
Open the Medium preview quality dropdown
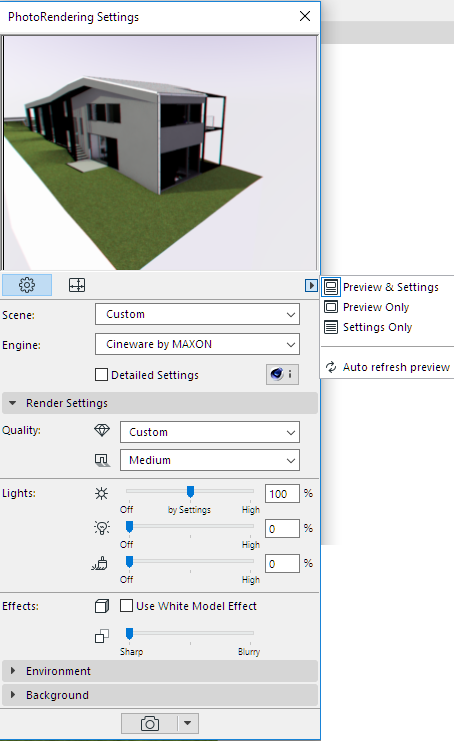point(210,460)
